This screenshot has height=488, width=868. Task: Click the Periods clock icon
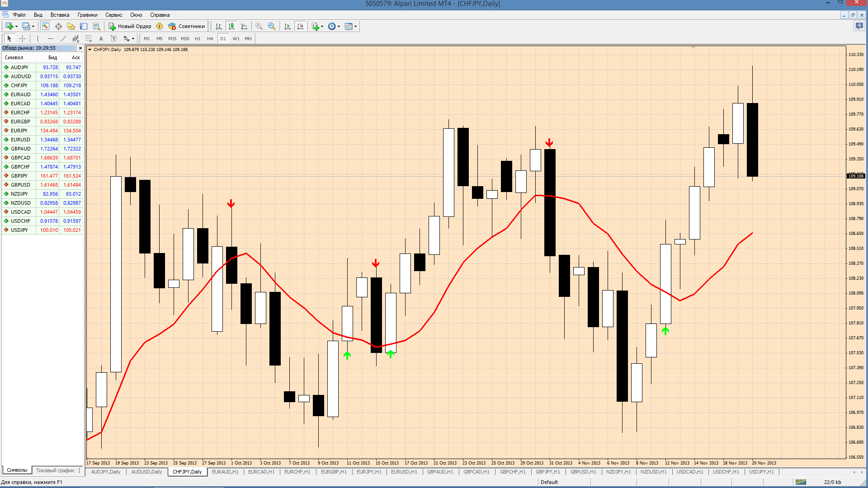[332, 26]
